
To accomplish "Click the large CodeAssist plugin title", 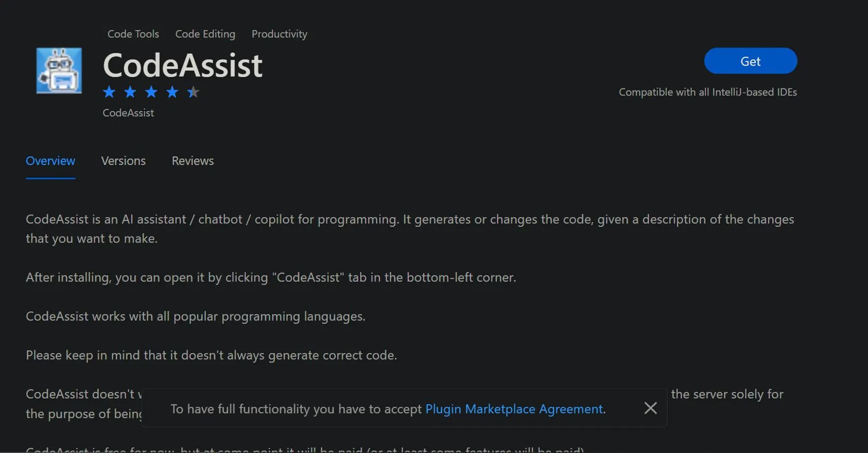I will [183, 66].
